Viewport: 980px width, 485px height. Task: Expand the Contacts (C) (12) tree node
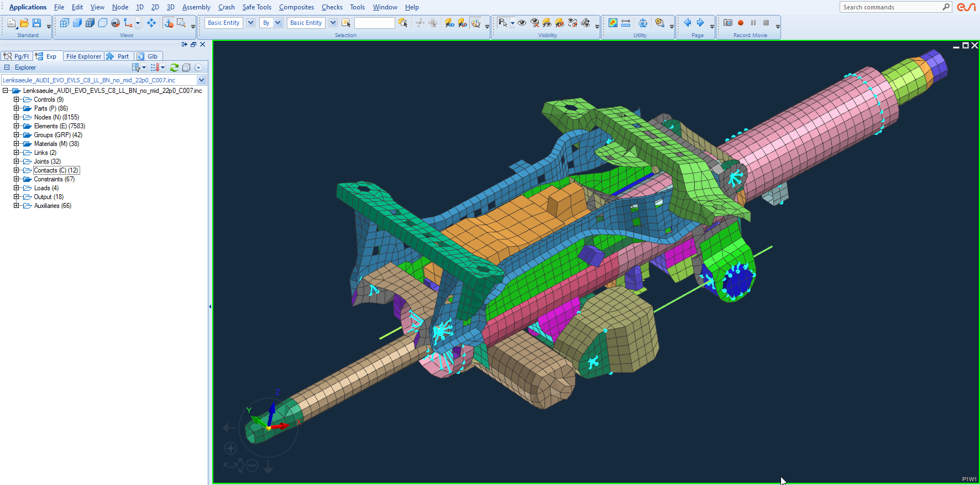click(16, 170)
